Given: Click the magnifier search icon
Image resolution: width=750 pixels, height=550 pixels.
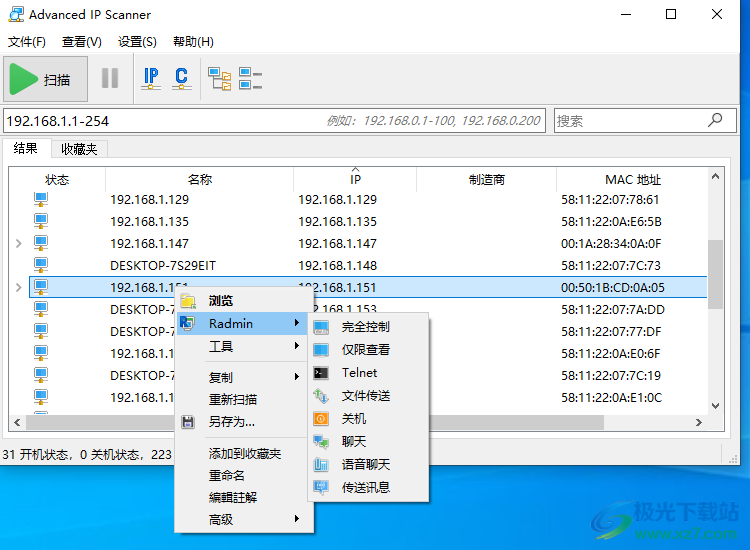Looking at the screenshot, I should [715, 120].
